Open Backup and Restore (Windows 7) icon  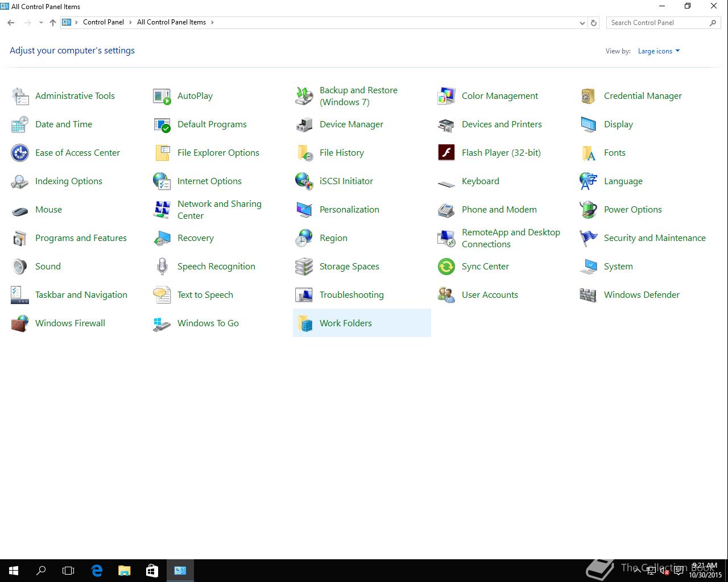[x=304, y=96]
